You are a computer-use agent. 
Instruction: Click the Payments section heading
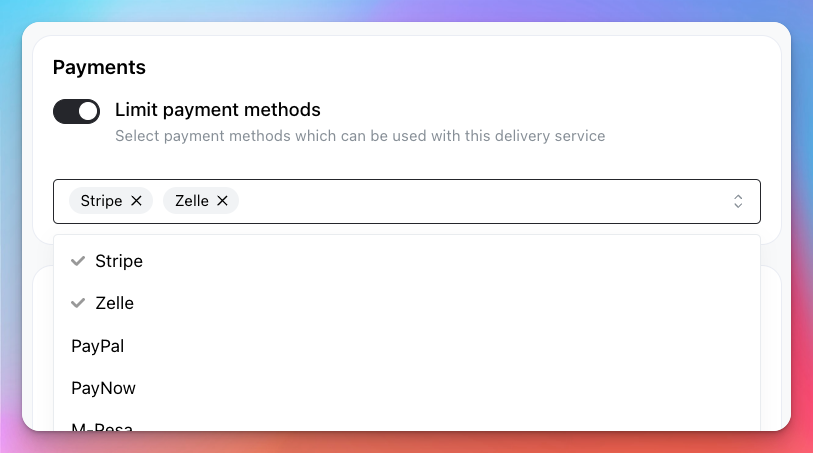click(x=99, y=67)
